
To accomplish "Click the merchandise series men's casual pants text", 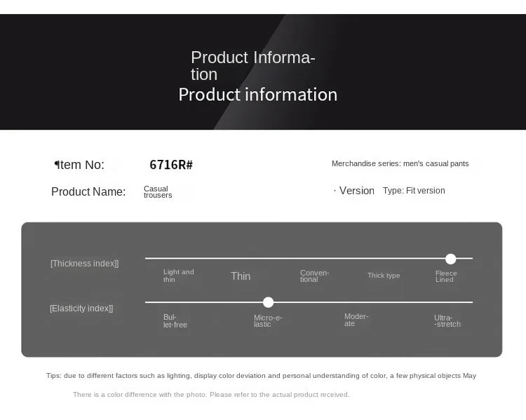I will pyautogui.click(x=400, y=163).
